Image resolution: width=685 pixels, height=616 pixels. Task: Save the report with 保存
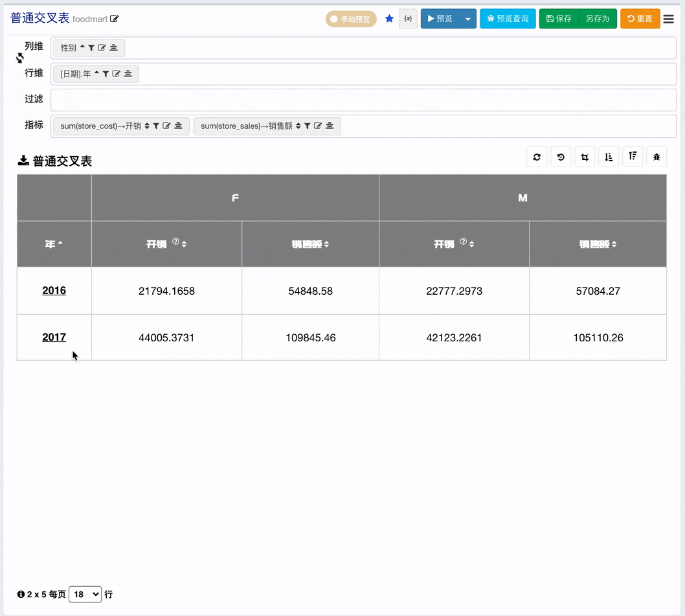coord(559,19)
